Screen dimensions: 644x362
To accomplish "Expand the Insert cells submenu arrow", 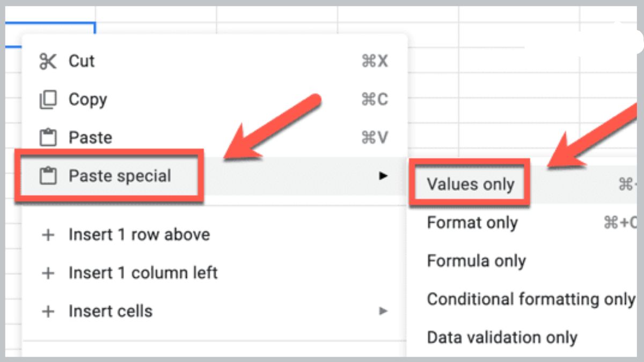I will [x=383, y=311].
